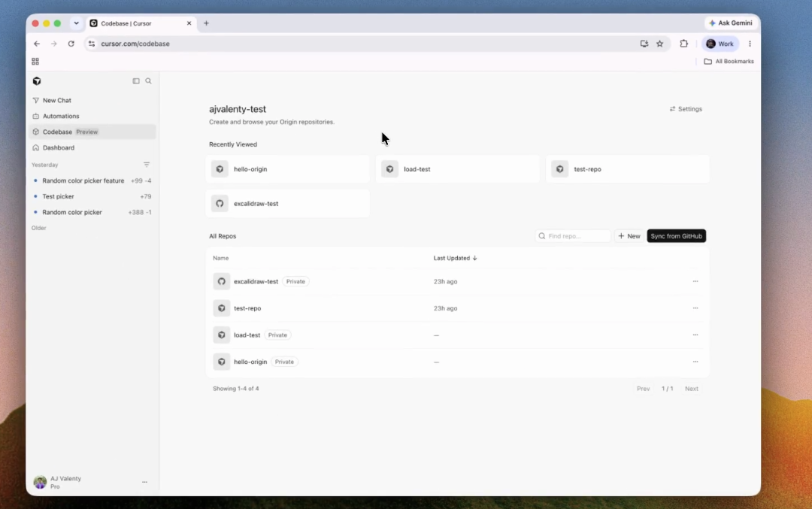Click the Cursor logo in the sidebar
Image resolution: width=812 pixels, height=509 pixels.
pyautogui.click(x=37, y=80)
